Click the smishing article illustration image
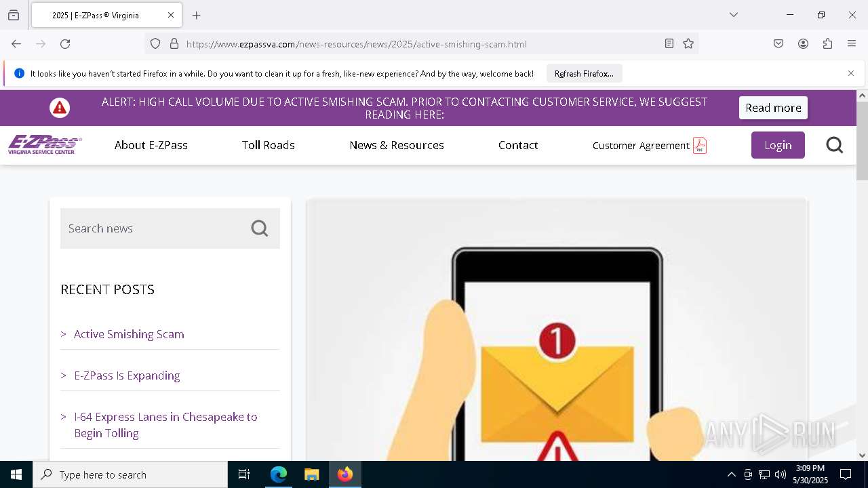The image size is (868, 488). [x=557, y=329]
